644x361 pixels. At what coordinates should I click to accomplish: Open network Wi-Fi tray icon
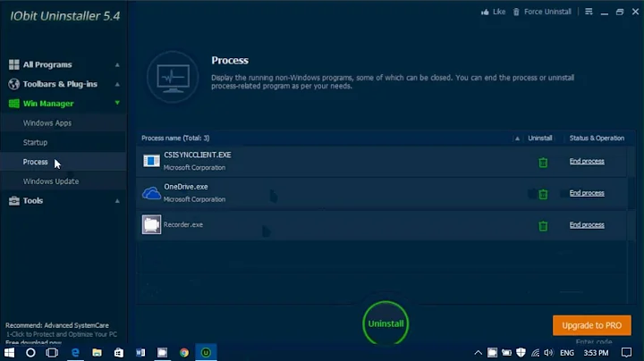(535, 352)
